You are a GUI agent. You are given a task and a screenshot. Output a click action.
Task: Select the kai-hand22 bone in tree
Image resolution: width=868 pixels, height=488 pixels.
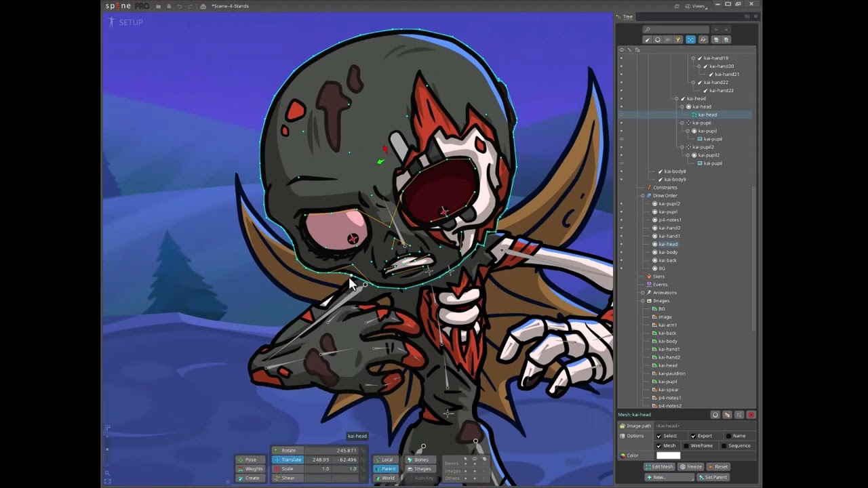click(715, 83)
